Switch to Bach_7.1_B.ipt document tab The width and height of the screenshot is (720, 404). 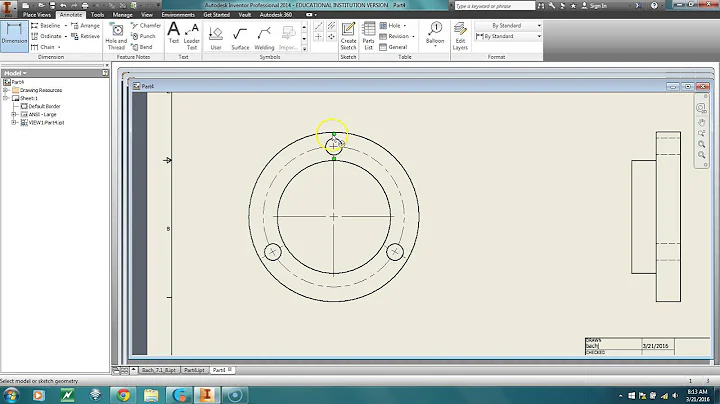(158, 370)
